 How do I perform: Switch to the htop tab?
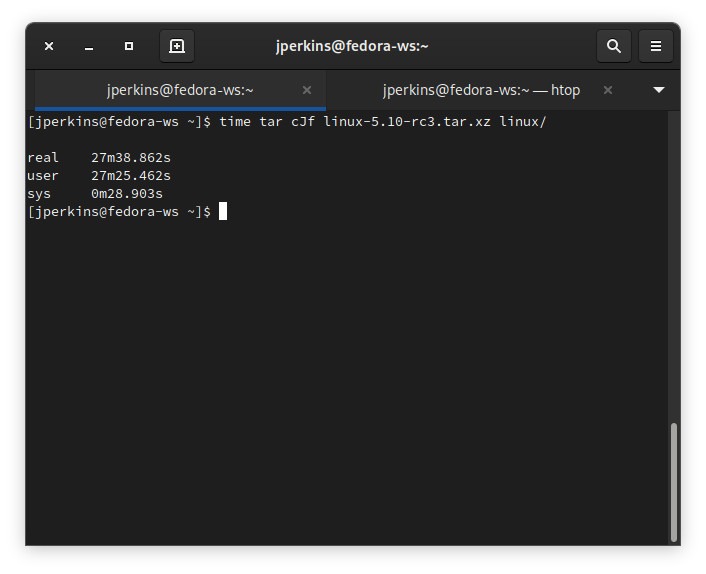coord(481,90)
